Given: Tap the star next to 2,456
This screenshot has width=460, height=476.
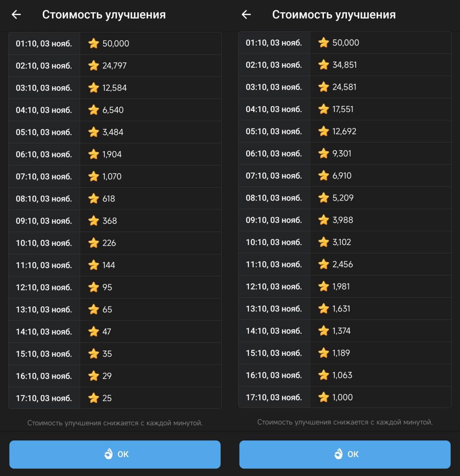Looking at the screenshot, I should pyautogui.click(x=324, y=264).
